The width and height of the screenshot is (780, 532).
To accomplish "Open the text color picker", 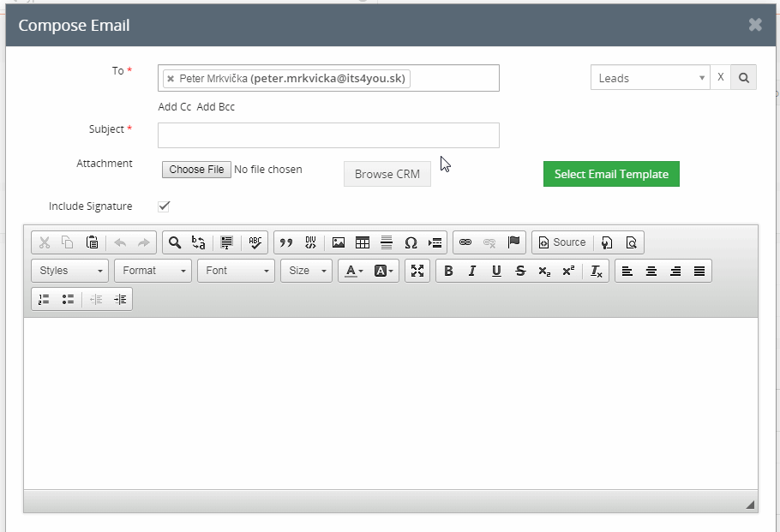I will 355,271.
